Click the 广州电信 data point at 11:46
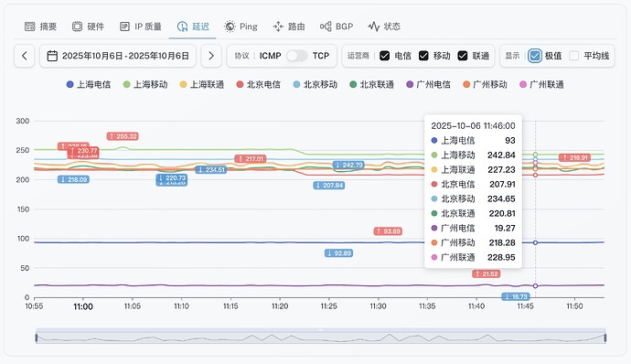This screenshot has width=631, height=364. coord(535,286)
